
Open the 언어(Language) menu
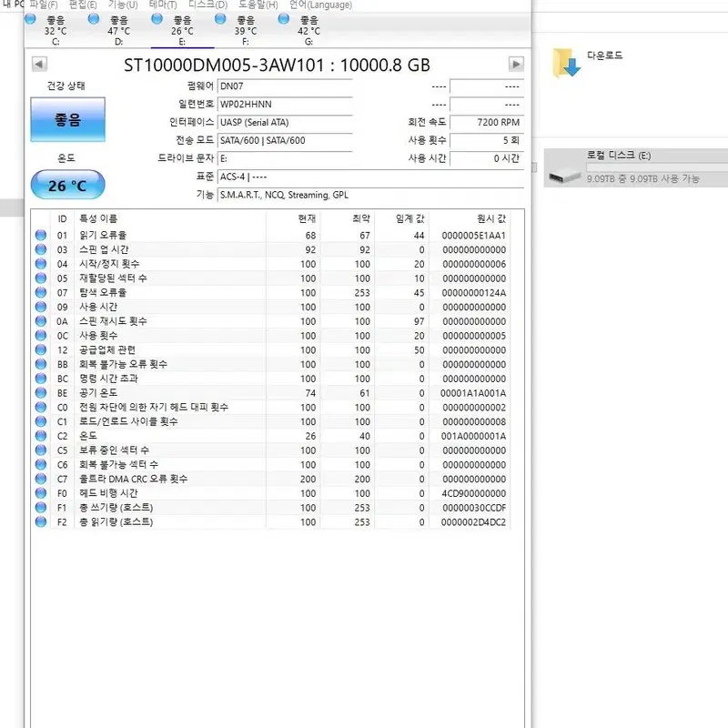(x=320, y=5)
